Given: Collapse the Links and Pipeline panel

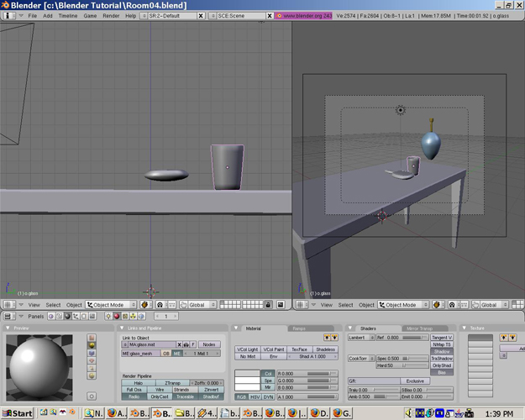Looking at the screenshot, I should click(122, 328).
